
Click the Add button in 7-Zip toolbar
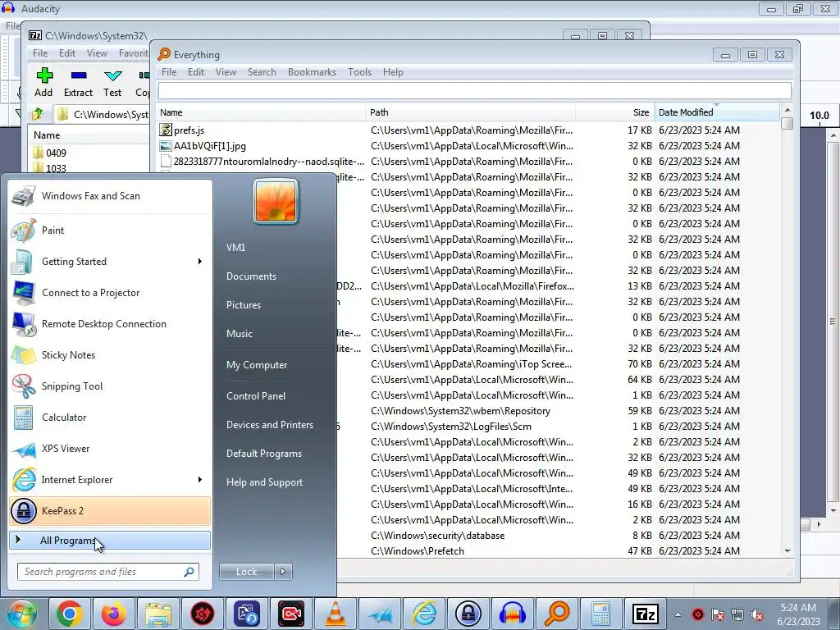[x=44, y=83]
